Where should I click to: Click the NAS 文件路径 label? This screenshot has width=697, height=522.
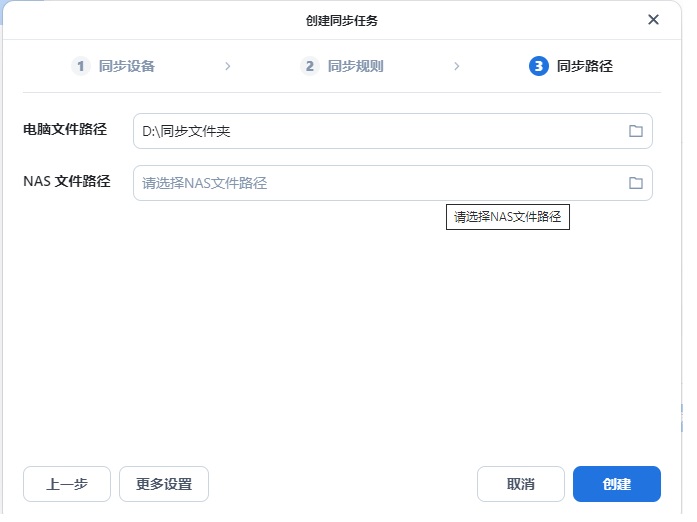67,181
